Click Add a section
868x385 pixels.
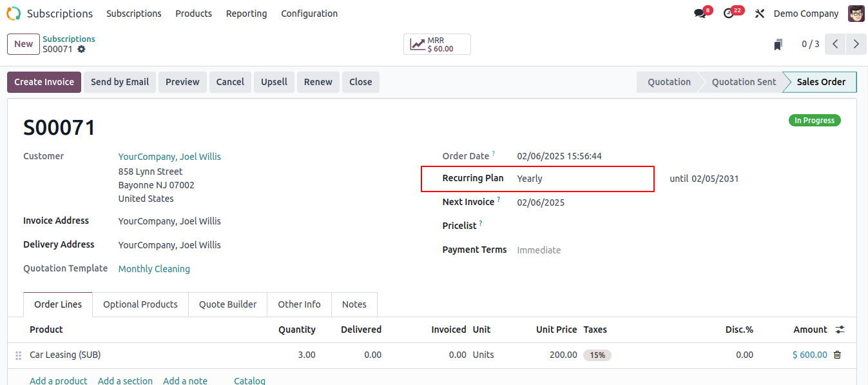click(x=125, y=380)
